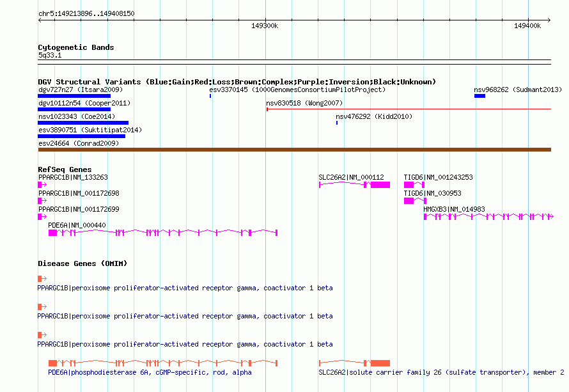Open the dgv727n27 (Itsara2009) label
The width and height of the screenshot is (569, 392).
click(81, 90)
